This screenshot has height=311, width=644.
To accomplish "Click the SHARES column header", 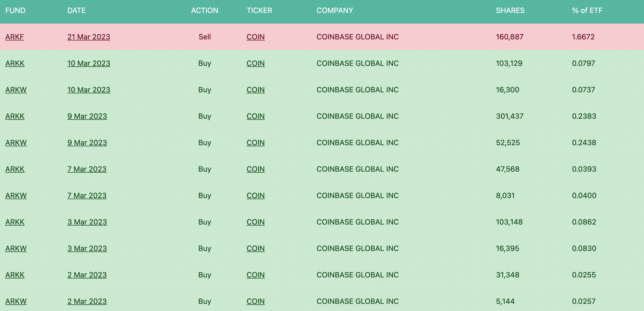I will pos(510,11).
